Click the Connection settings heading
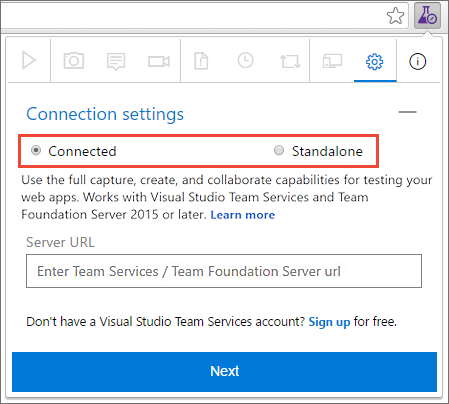 105,114
